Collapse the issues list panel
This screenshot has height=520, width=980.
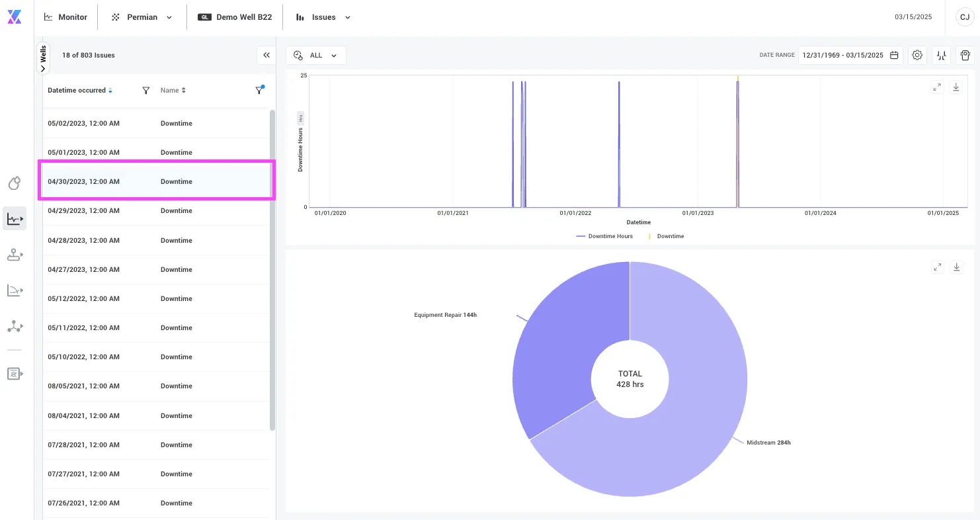(x=266, y=56)
